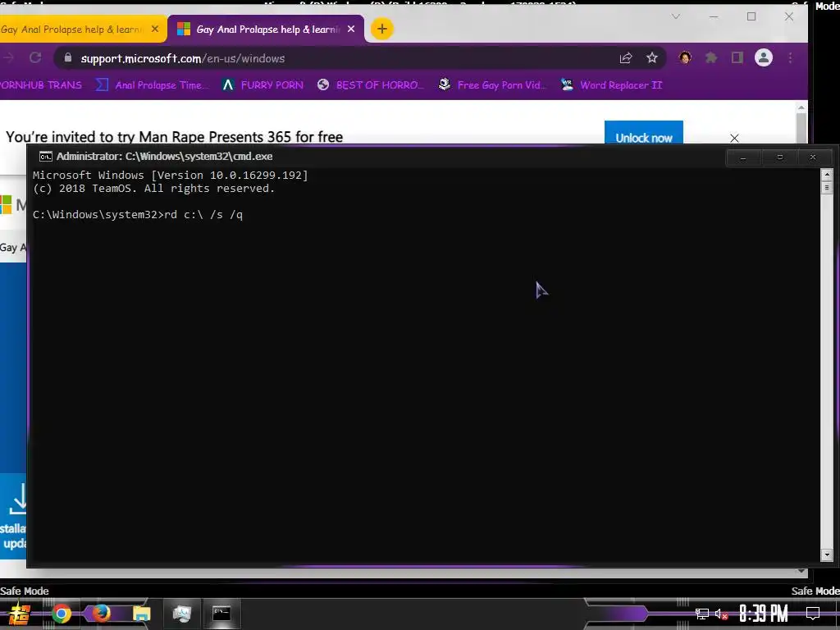Click the share page icon in address bar
Viewport: 840px width, 630px height.
click(x=626, y=58)
